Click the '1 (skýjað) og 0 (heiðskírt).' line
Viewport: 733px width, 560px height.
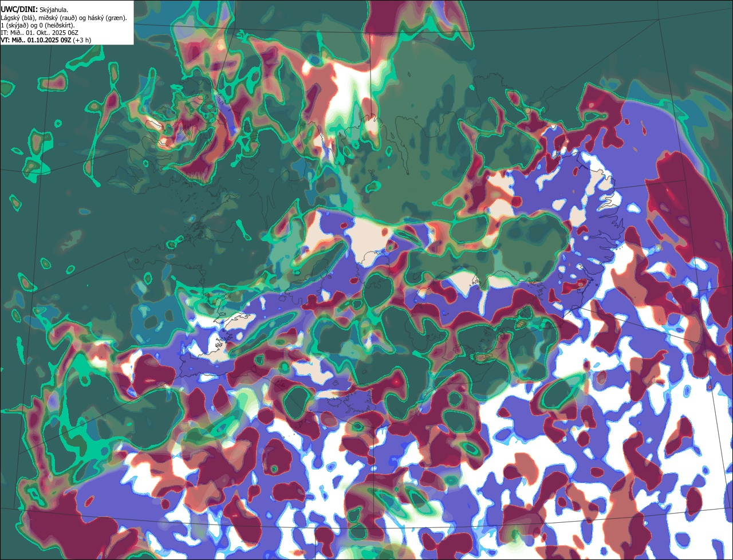click(38, 25)
